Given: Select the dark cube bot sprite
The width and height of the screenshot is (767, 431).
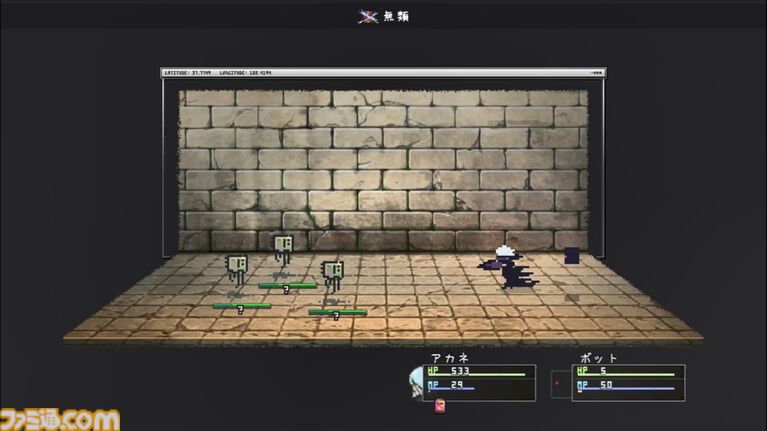Looking at the screenshot, I should (572, 255).
